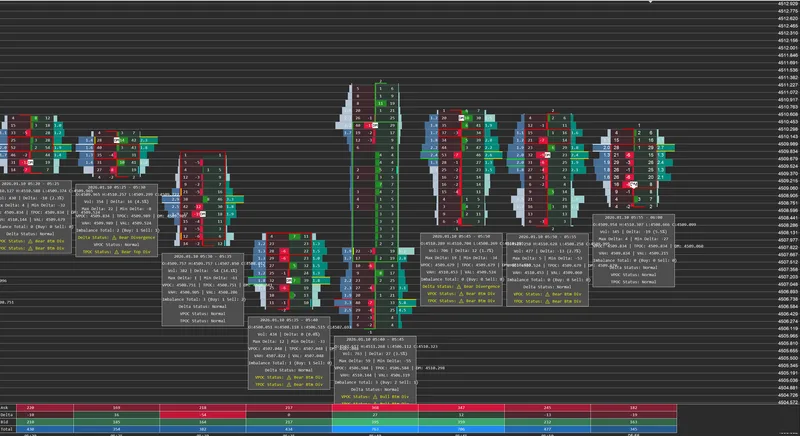The height and width of the screenshot is (436, 800).
Task: Click VPOC Status warning icon beside Bull Btm Div
Action: 374,396
